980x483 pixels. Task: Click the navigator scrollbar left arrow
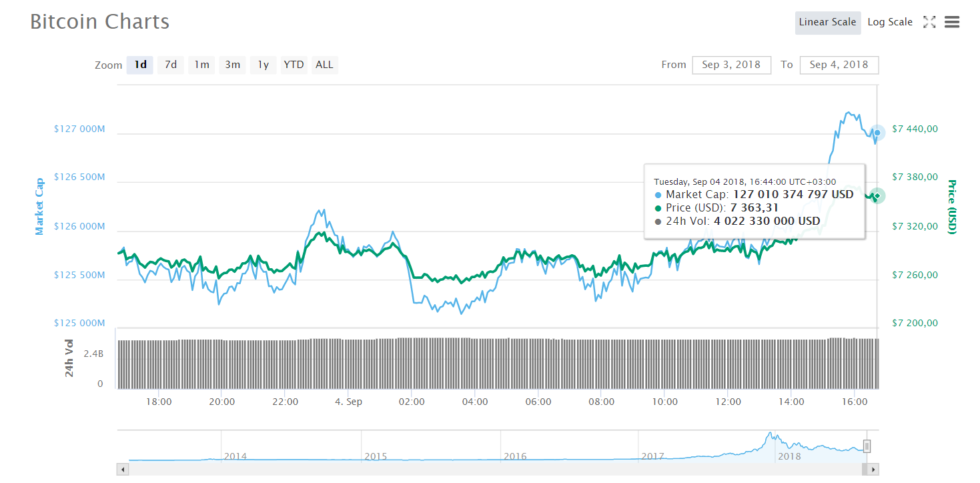pyautogui.click(x=123, y=469)
